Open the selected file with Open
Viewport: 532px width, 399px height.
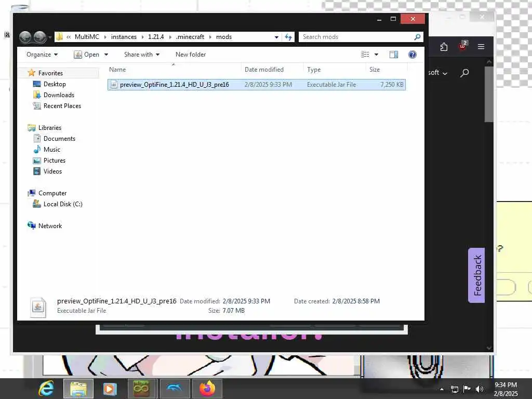click(x=87, y=54)
